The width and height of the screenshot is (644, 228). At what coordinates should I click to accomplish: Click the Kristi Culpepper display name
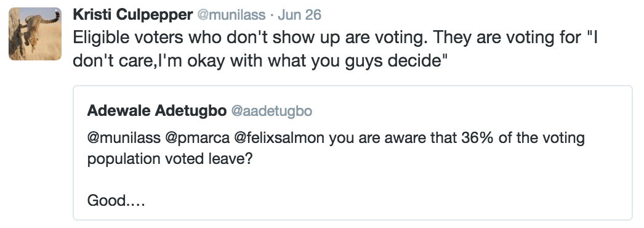[132, 15]
